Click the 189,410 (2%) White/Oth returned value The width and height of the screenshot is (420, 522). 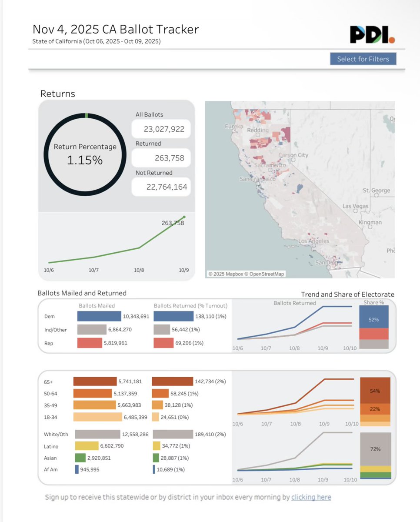[210, 434]
